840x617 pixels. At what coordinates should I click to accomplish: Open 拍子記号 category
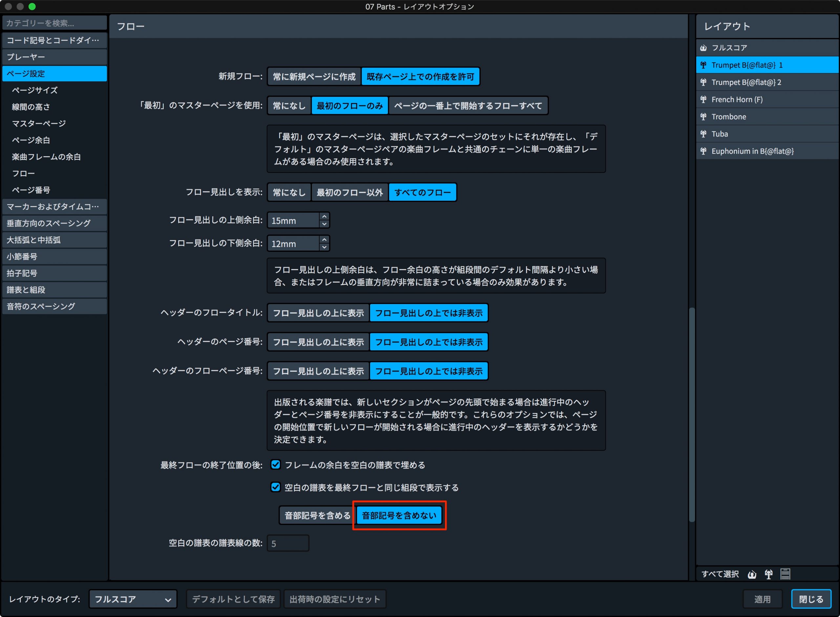tap(54, 273)
